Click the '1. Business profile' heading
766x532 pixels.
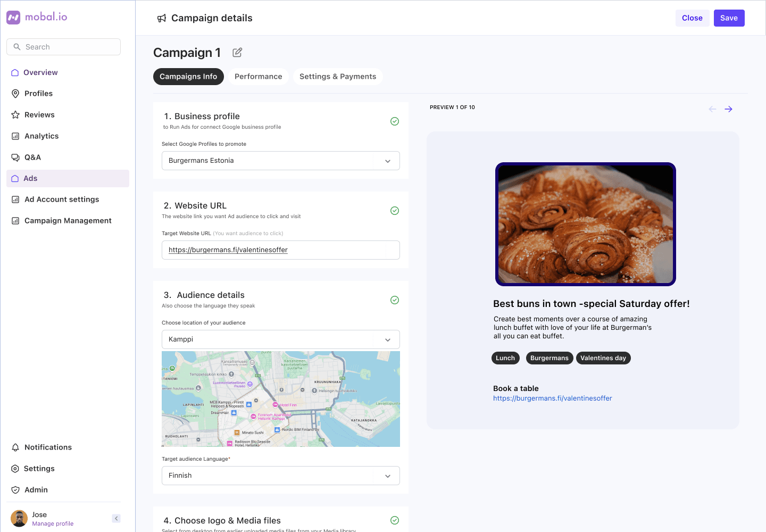tap(202, 117)
